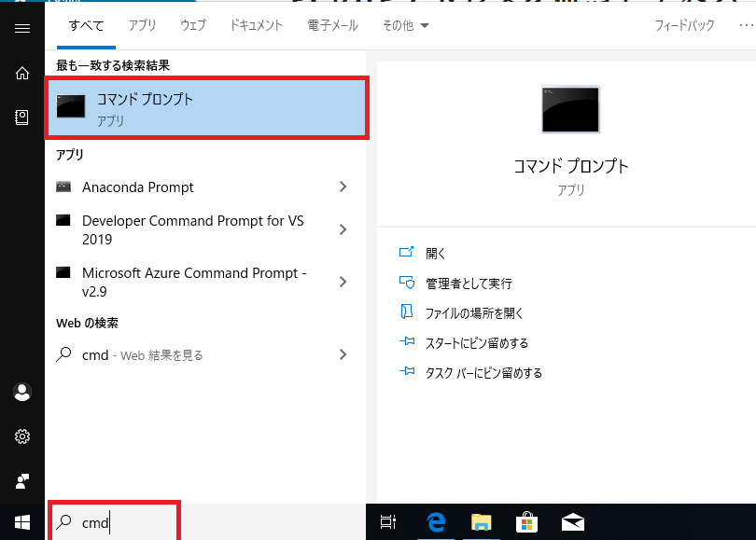
Task: Open Settings gear icon in sidebar
Action: pyautogui.click(x=22, y=436)
